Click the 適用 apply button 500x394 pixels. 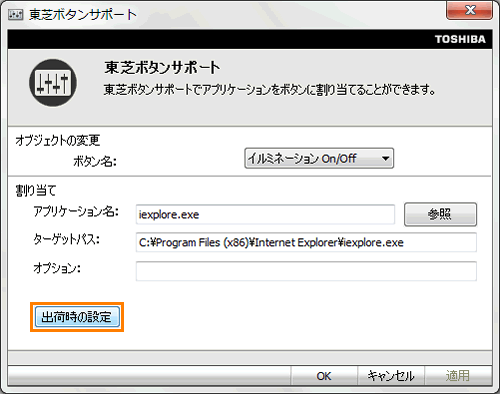(x=458, y=376)
